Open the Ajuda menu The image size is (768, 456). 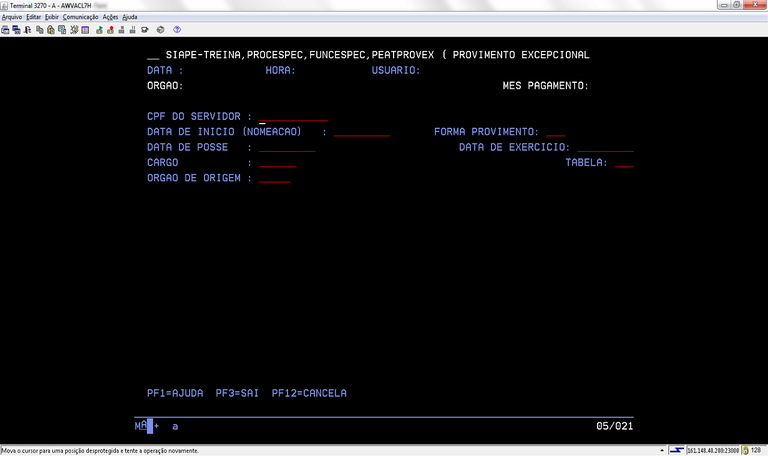[130, 17]
